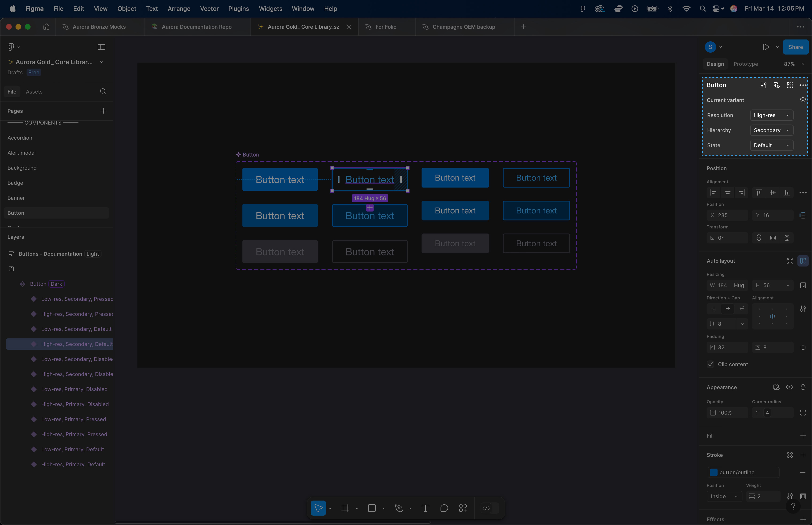Toggle Dev Mode code icon
Viewport: 812px width, 525px height.
click(486, 508)
